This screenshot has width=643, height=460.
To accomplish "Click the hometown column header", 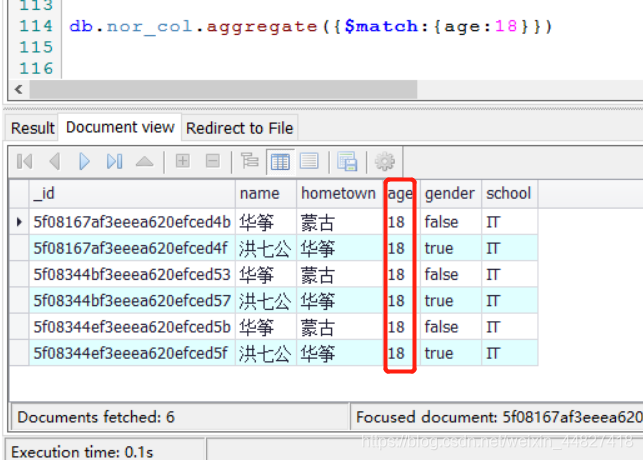I will (x=339, y=194).
